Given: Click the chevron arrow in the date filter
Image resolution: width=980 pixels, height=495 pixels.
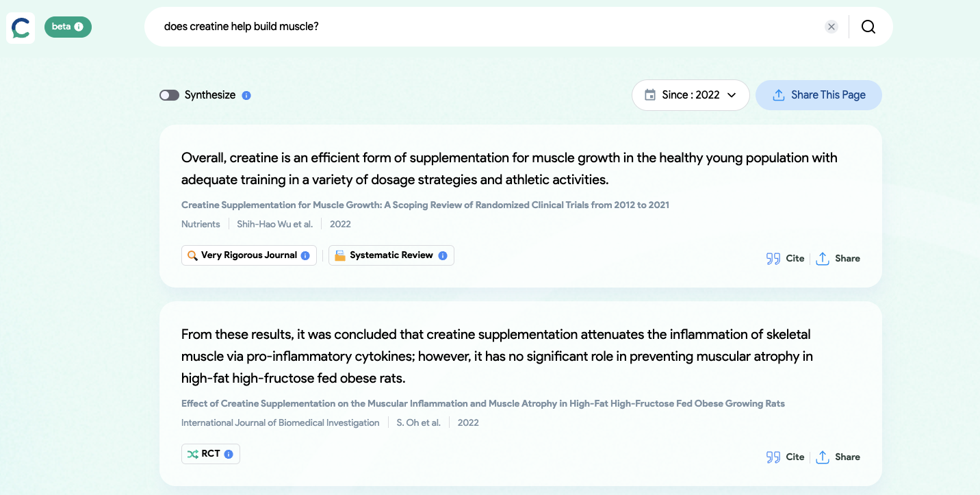Looking at the screenshot, I should pyautogui.click(x=732, y=95).
